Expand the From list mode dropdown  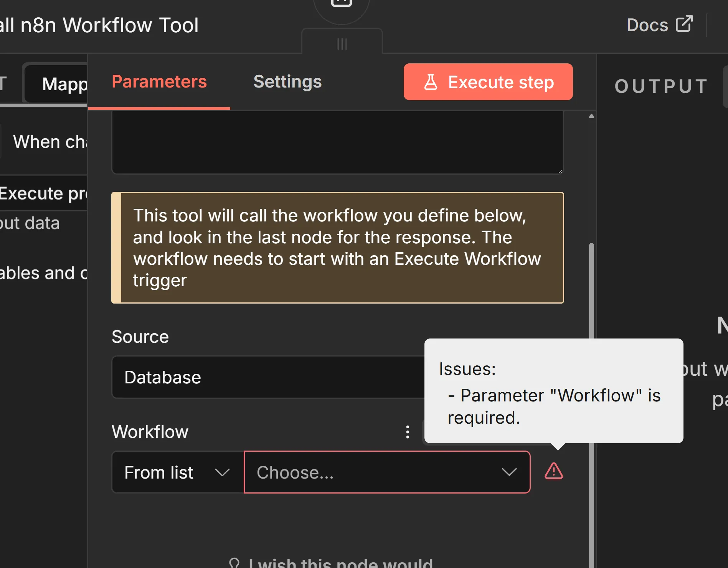pyautogui.click(x=178, y=472)
